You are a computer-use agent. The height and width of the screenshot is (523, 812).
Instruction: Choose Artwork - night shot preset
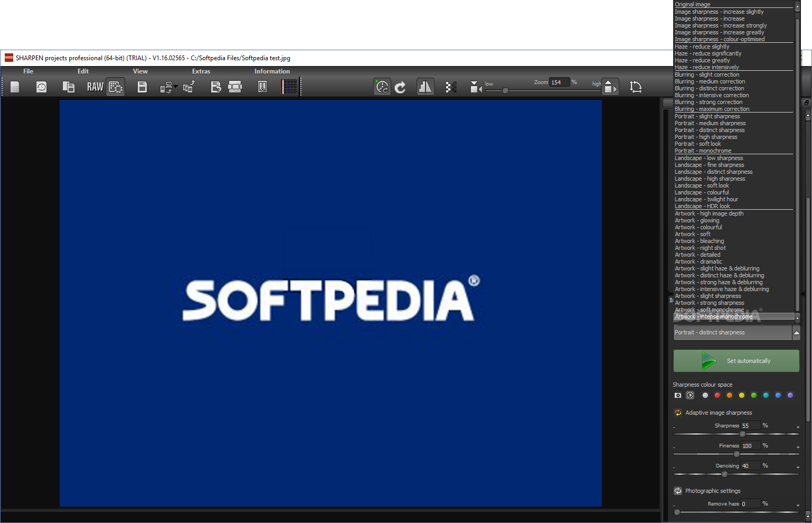(733, 248)
